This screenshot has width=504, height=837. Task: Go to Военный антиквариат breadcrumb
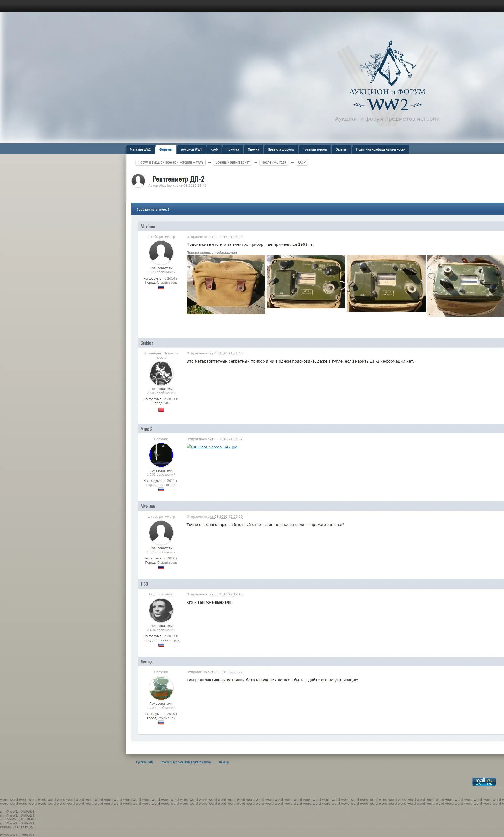pyautogui.click(x=232, y=162)
